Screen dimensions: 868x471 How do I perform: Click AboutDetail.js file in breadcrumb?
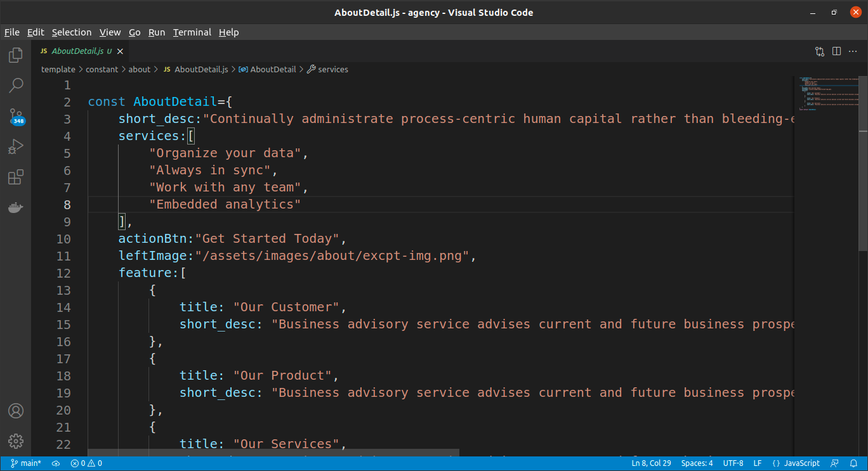(195, 70)
